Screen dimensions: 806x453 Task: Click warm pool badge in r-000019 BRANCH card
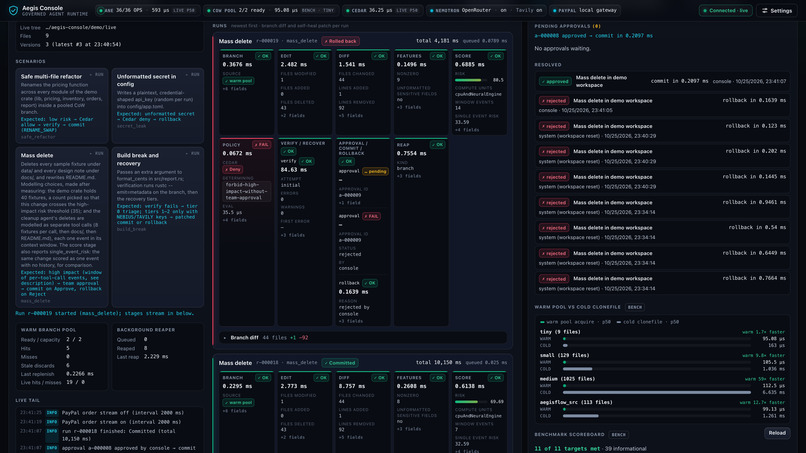click(x=238, y=81)
